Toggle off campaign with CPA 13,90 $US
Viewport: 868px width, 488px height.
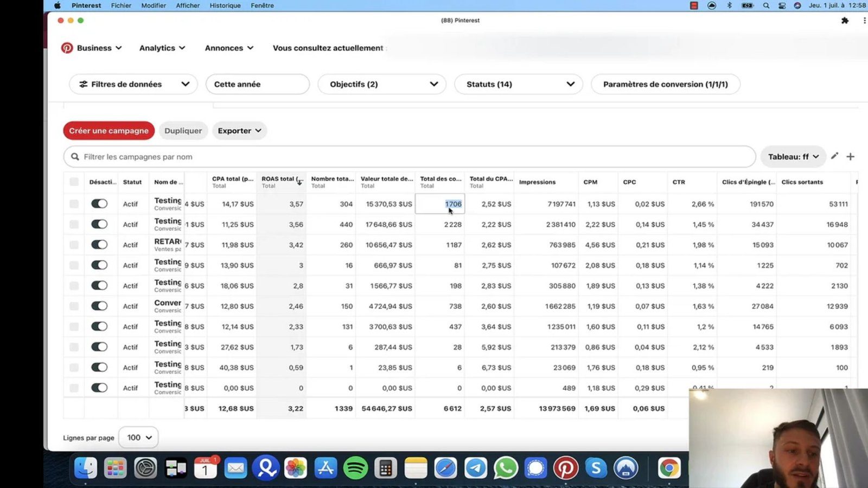click(99, 265)
